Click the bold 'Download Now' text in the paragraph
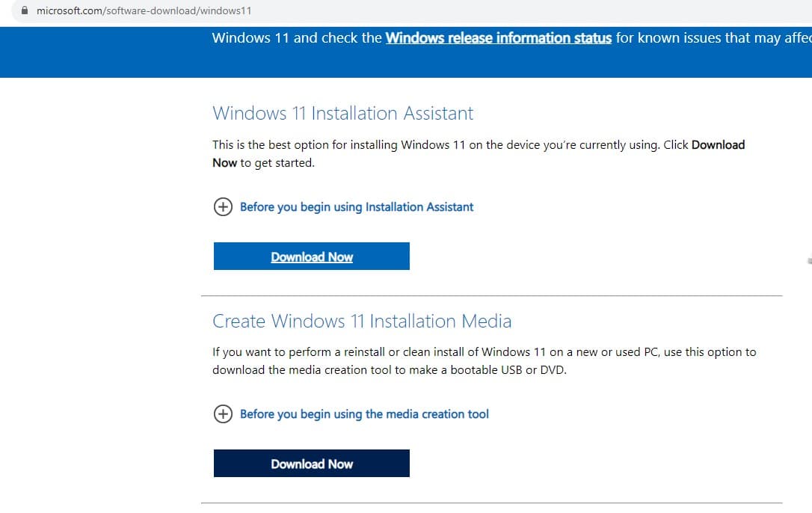The height and width of the screenshot is (513, 812). pos(718,145)
